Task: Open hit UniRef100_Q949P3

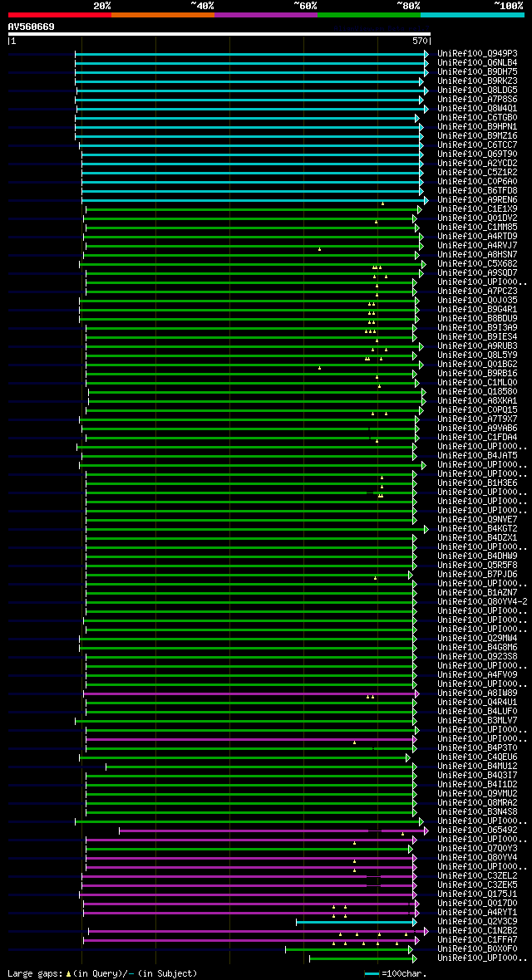Action: [x=477, y=54]
